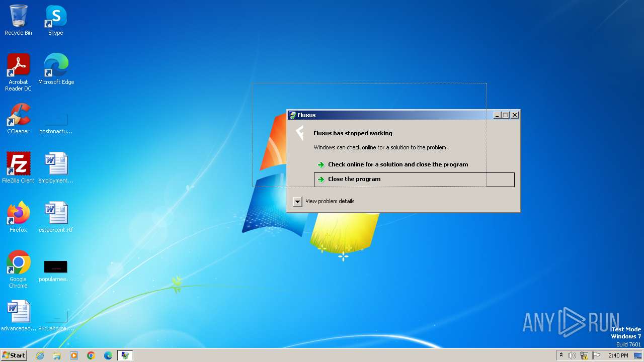Open Windows Media Player from taskbar
The image size is (644, 362).
(x=74, y=355)
